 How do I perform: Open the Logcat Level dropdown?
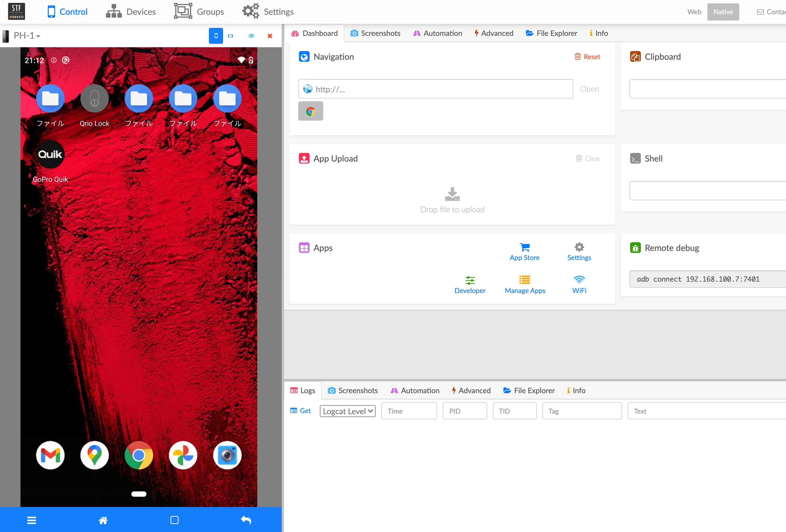click(x=347, y=411)
